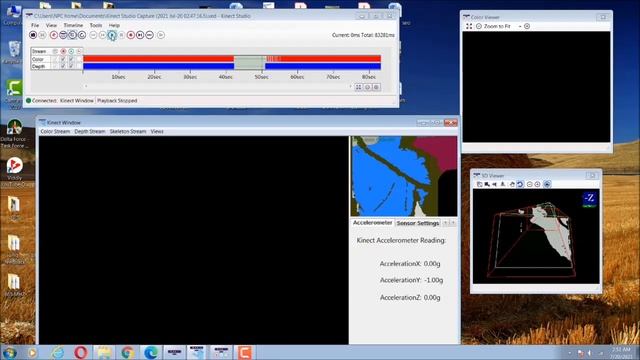Open Views menu in Kinect Window
This screenshot has height=360, width=640.
[x=157, y=131]
